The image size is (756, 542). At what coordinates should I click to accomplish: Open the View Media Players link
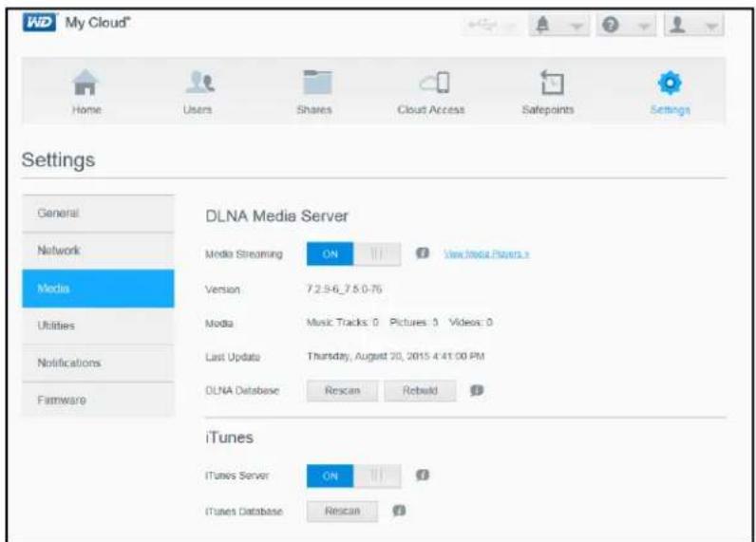click(x=486, y=253)
